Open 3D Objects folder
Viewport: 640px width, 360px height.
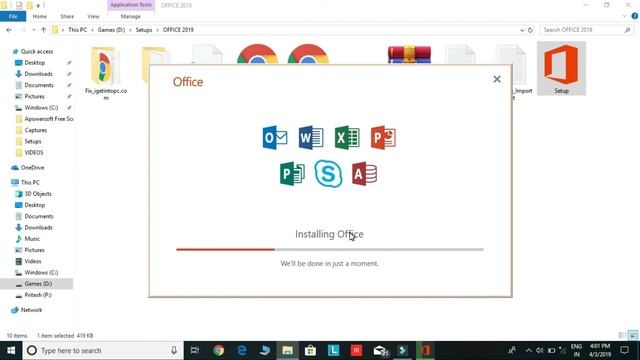pos(38,194)
